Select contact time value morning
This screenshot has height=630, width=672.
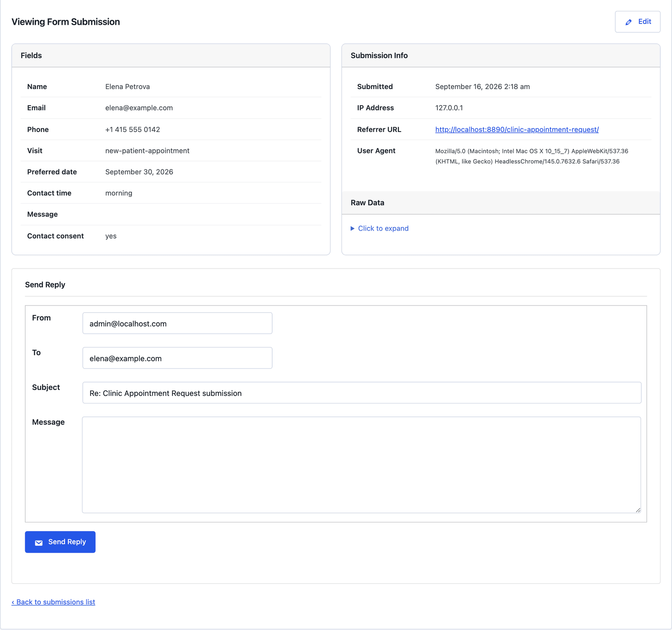[x=118, y=193]
